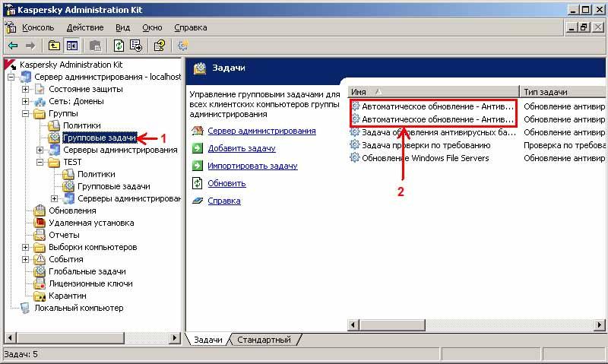Screen dimensions: 608x364
Task: Toggle the show/hide console tree icon
Action: [72, 46]
